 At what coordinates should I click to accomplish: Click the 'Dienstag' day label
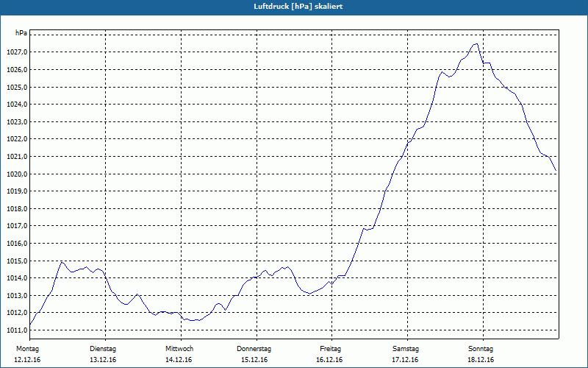coord(103,349)
